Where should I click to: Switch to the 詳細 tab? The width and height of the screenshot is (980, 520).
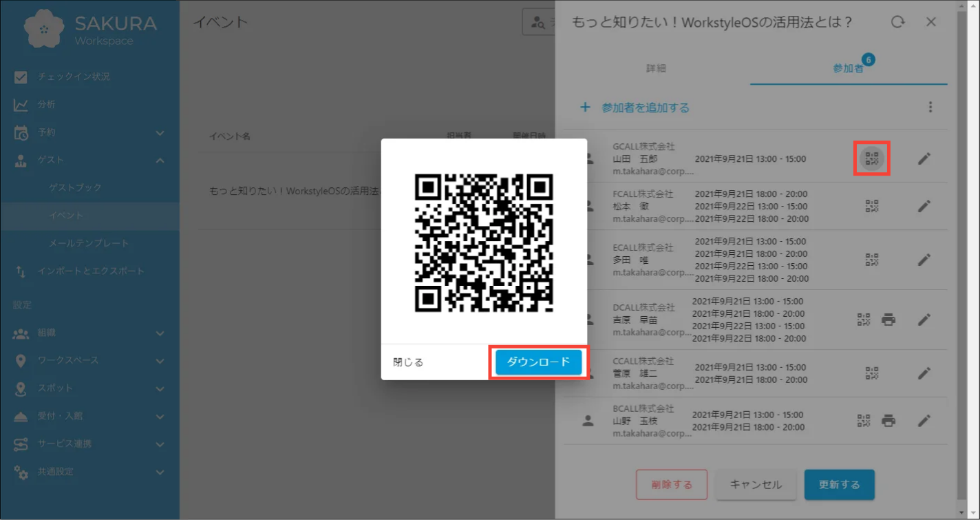coord(656,69)
